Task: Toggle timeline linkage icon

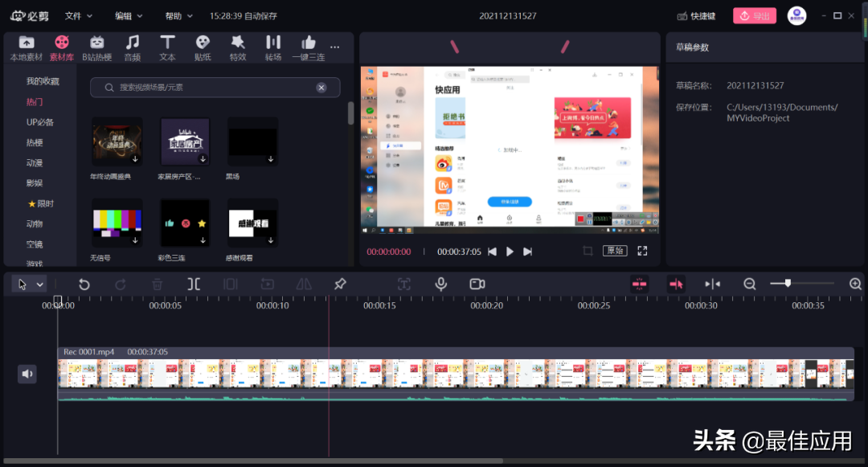Action: click(676, 285)
